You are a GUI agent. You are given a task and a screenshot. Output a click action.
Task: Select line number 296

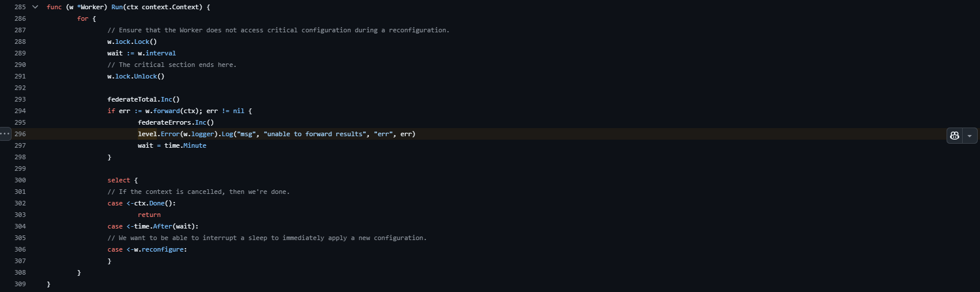(20, 134)
